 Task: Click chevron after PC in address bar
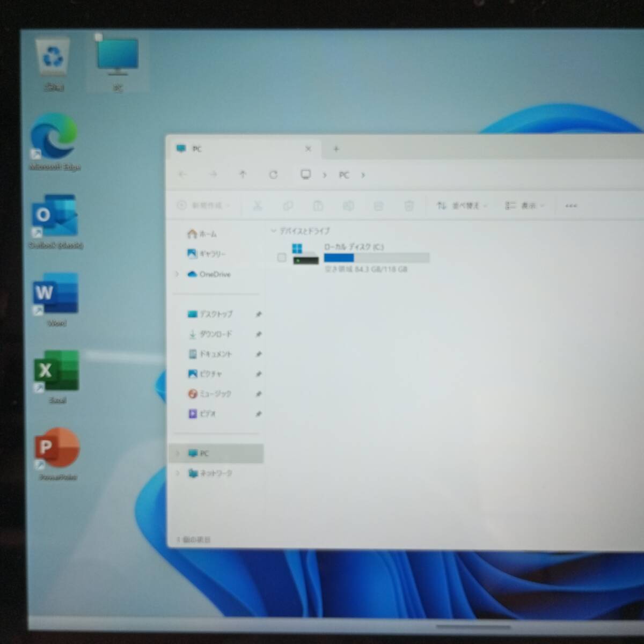click(363, 175)
